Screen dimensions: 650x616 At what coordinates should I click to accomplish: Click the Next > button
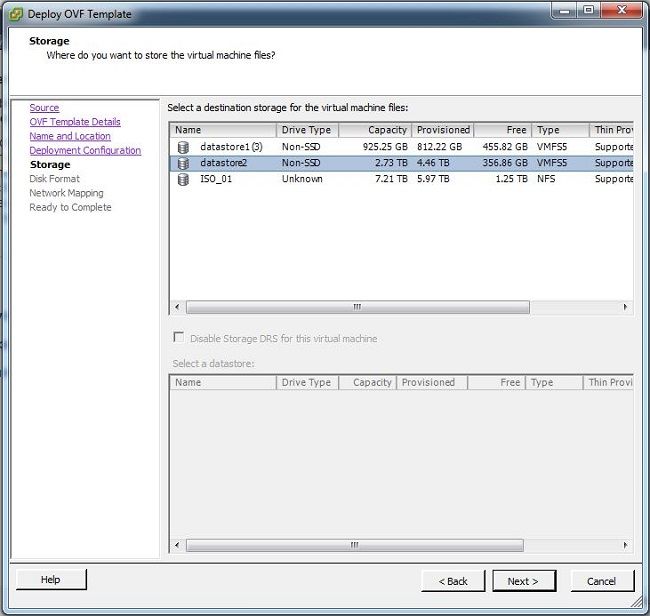(x=524, y=581)
